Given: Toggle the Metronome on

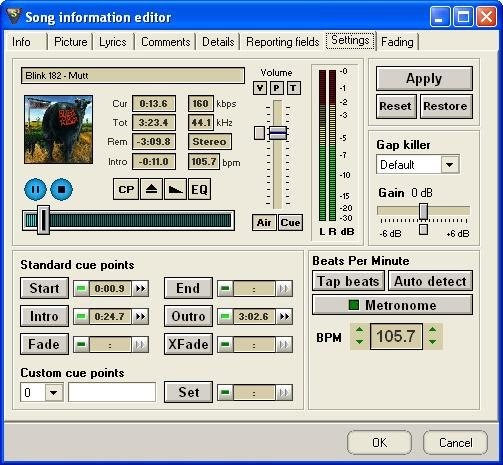Looking at the screenshot, I should coord(392,305).
